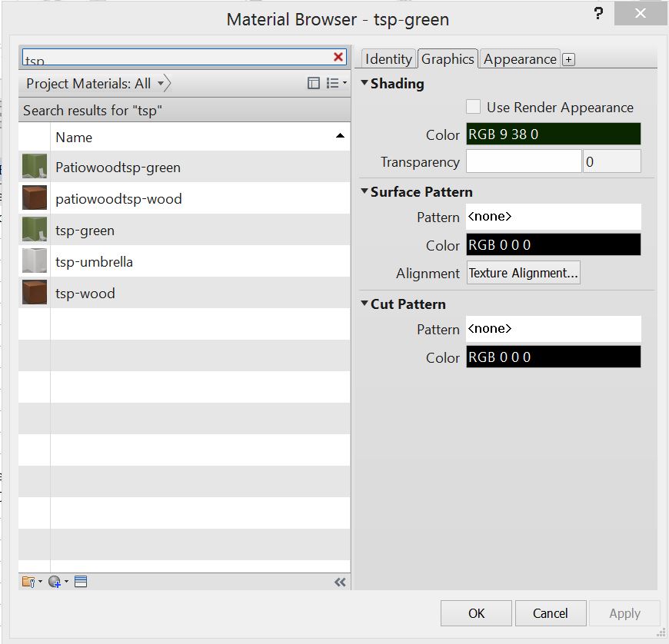Enable Use Render Appearance checkbox
669x644 pixels.
[473, 107]
